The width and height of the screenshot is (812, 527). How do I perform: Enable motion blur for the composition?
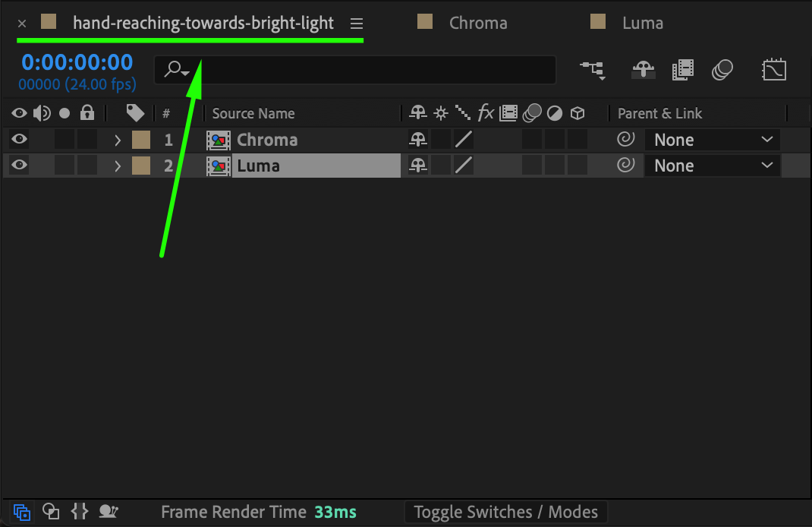tap(722, 70)
